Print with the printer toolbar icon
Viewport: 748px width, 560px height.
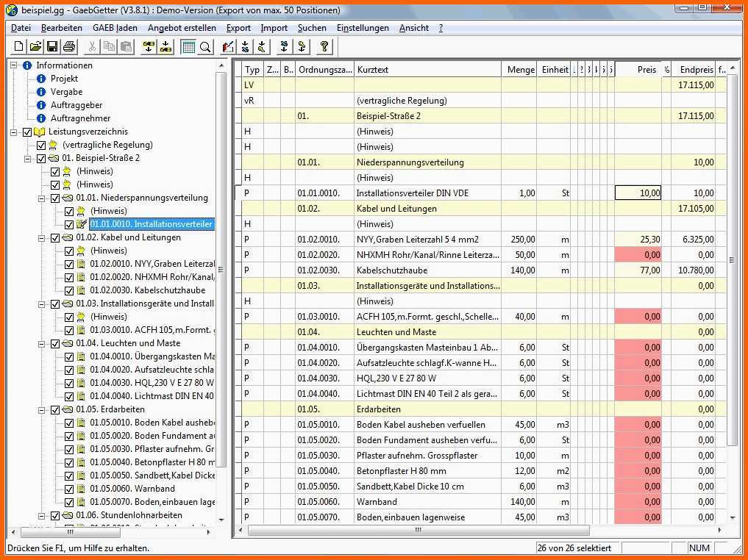[69, 47]
